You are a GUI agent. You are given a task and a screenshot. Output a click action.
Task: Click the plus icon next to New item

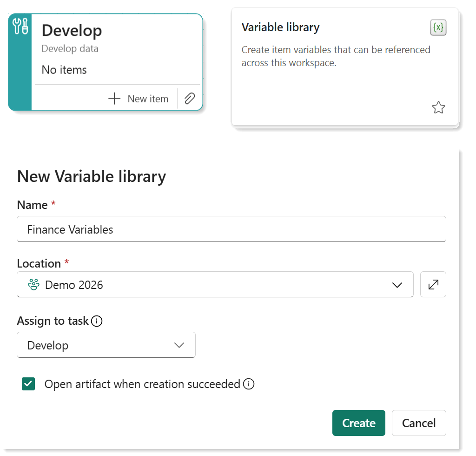point(114,98)
